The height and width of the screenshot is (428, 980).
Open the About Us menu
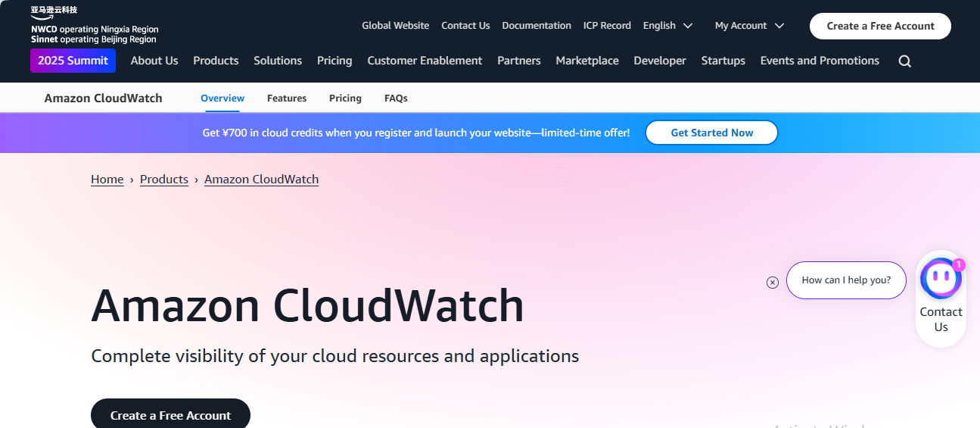tap(154, 61)
